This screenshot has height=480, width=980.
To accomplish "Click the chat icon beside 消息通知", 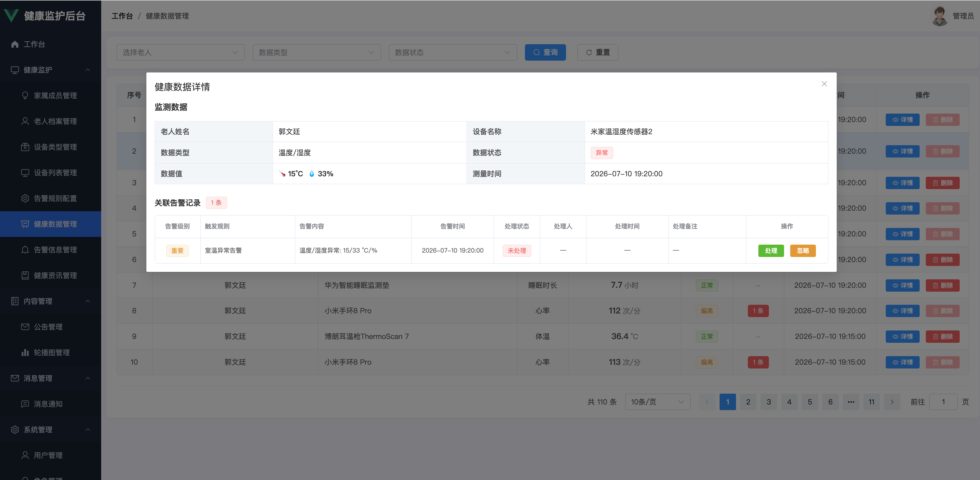I will 25,404.
